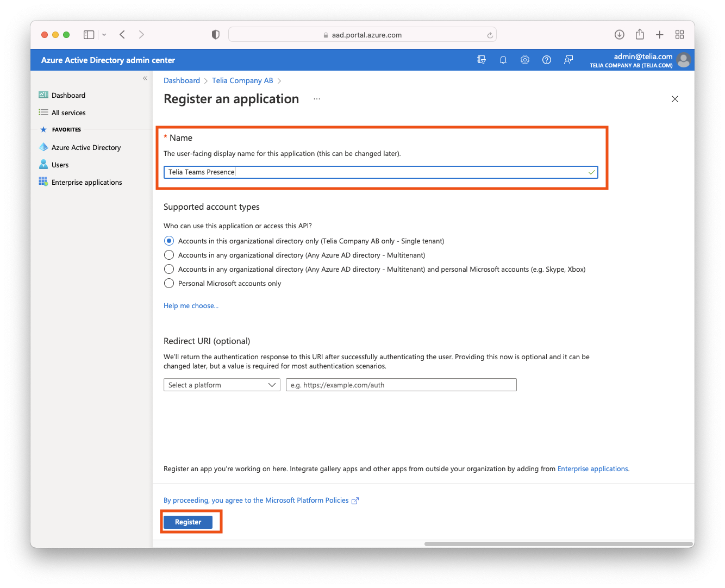725x588 pixels.
Task: Click the Safari sidebar toggle icon
Action: pos(89,35)
